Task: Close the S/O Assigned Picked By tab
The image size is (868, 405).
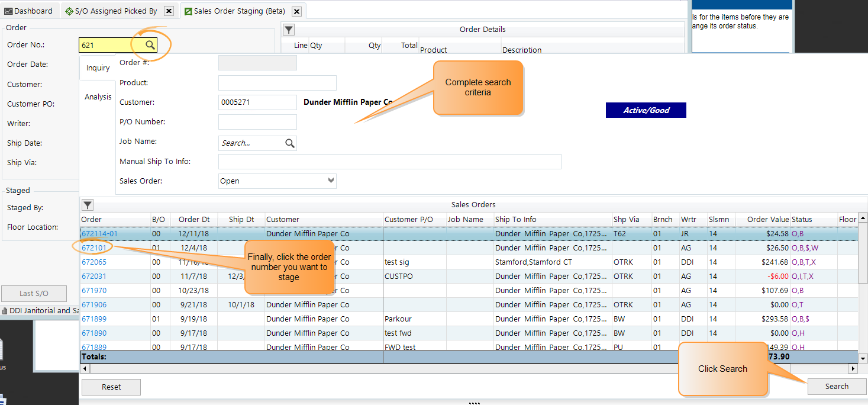Action: (168, 10)
